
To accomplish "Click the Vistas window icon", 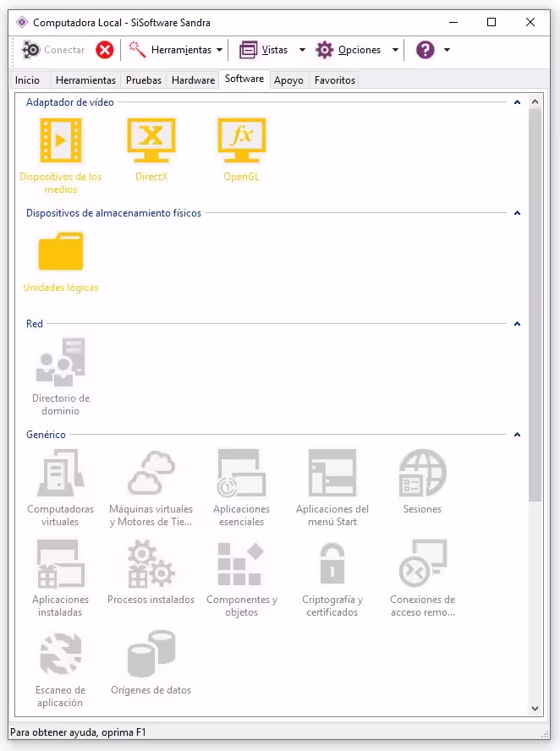I will pyautogui.click(x=248, y=50).
